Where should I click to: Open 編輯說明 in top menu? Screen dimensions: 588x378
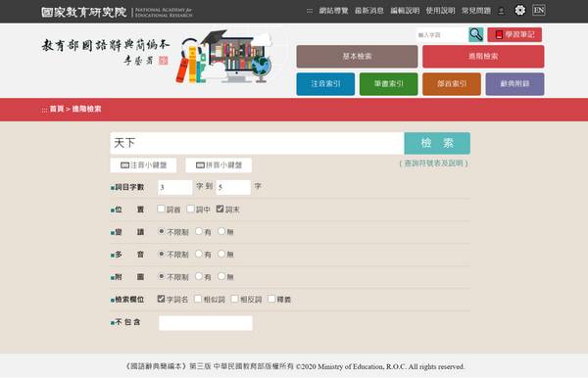click(x=405, y=11)
